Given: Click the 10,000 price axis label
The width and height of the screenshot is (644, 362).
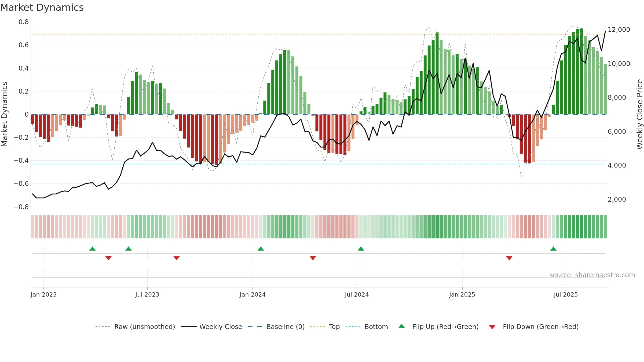Looking at the screenshot, I should [619, 64].
